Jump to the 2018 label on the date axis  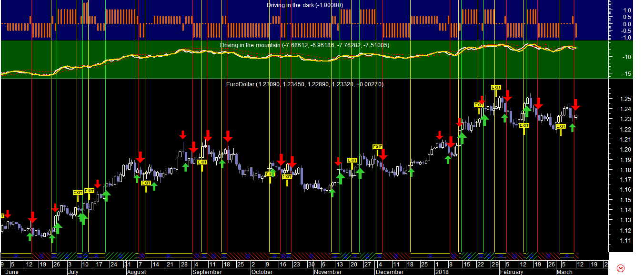coord(442,272)
